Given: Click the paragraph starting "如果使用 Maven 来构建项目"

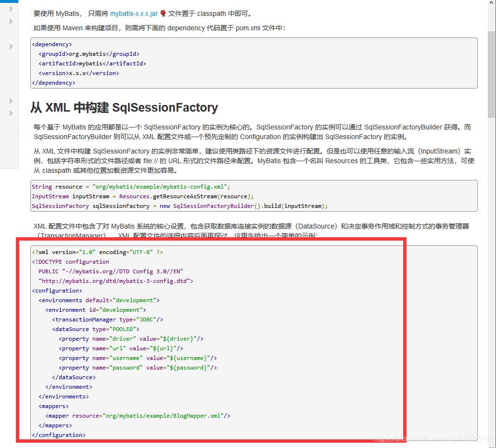Looking at the screenshot, I should 159,28.
